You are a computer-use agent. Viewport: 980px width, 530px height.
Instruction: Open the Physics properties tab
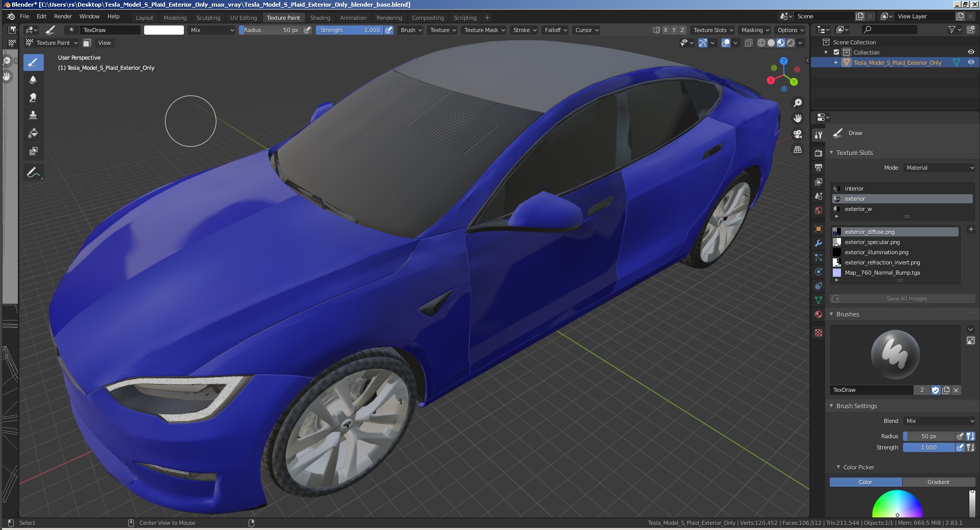(x=819, y=272)
